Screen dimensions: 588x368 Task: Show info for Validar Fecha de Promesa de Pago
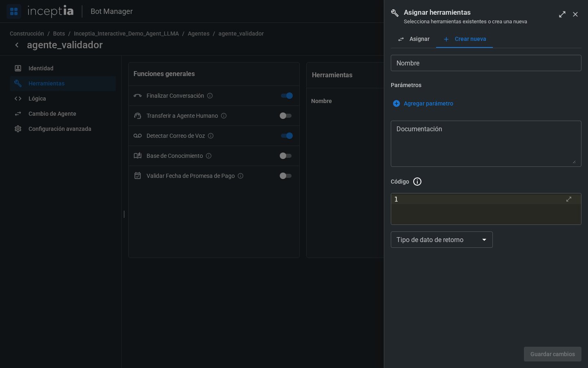point(241,176)
